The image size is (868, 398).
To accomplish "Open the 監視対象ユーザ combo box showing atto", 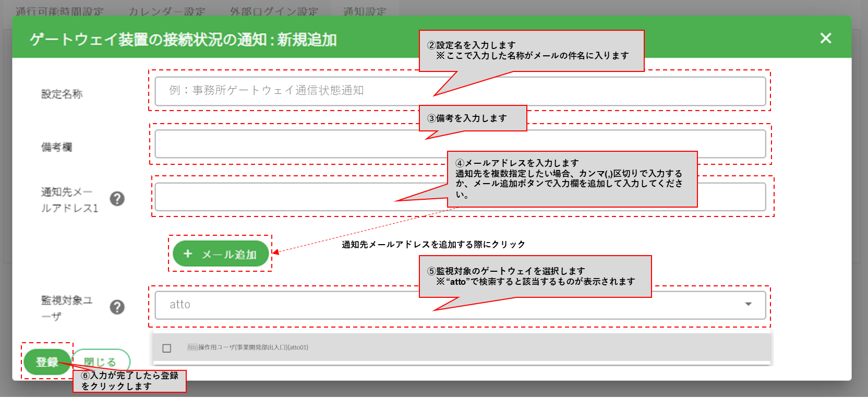I will tap(460, 305).
